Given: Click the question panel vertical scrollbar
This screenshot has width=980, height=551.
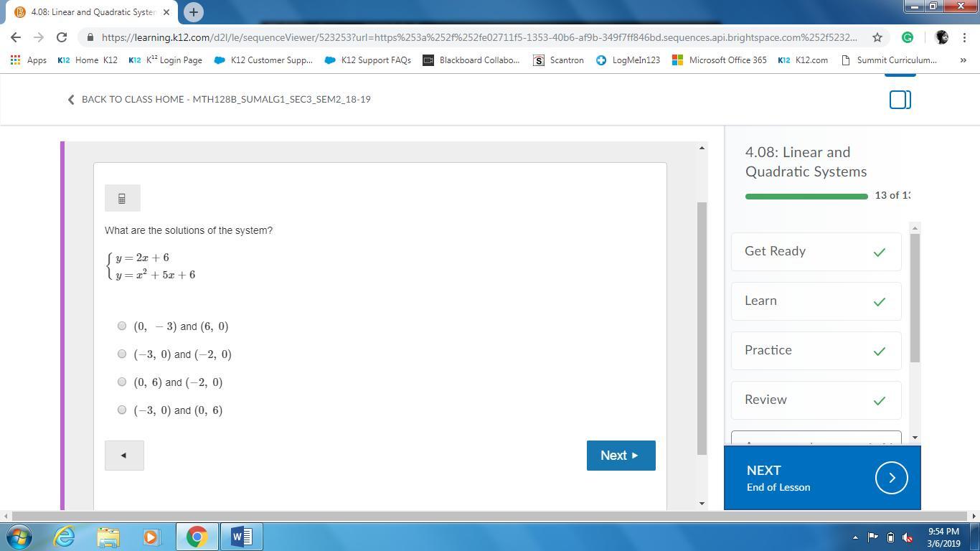Looking at the screenshot, I should coord(702,329).
